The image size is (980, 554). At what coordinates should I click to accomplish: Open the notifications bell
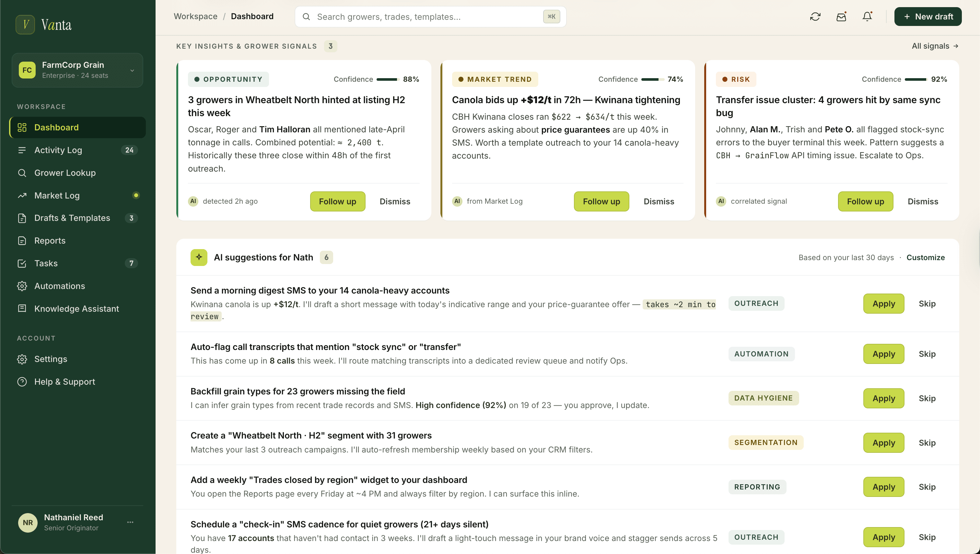pyautogui.click(x=867, y=16)
